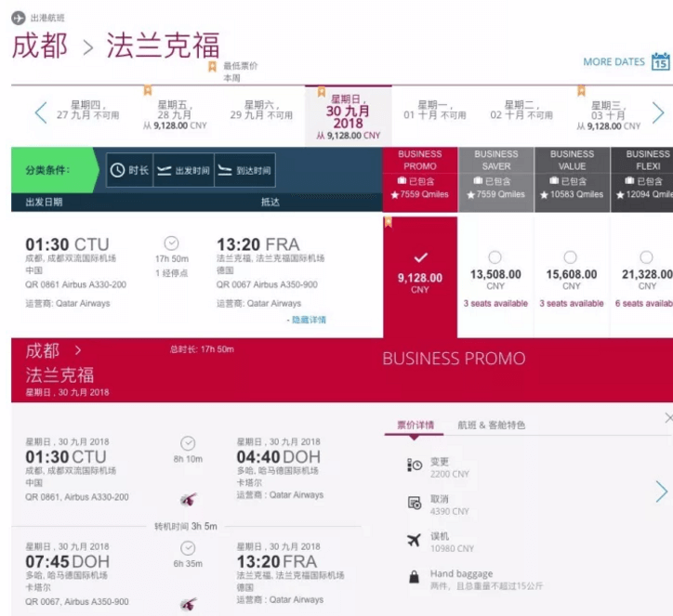Image resolution: width=673 pixels, height=616 pixels.
Task: Click the '01:30 CTU' departure text in summary row
Action: pyautogui.click(x=67, y=244)
